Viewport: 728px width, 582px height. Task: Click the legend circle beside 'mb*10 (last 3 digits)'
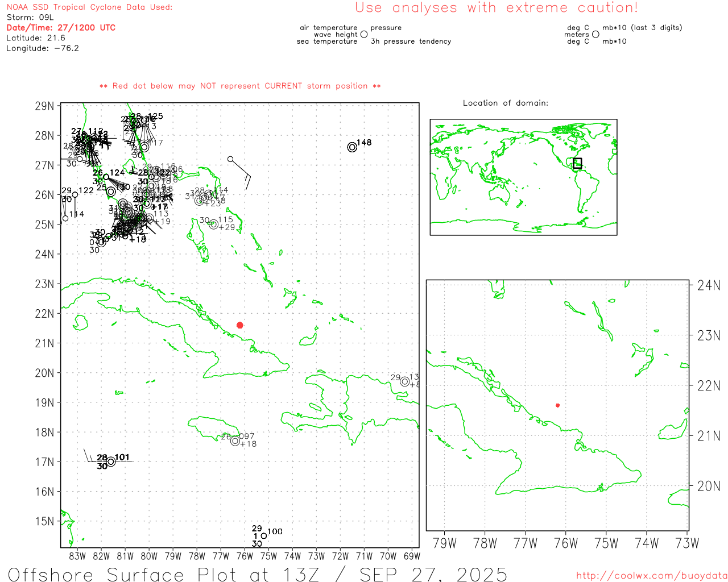point(595,34)
